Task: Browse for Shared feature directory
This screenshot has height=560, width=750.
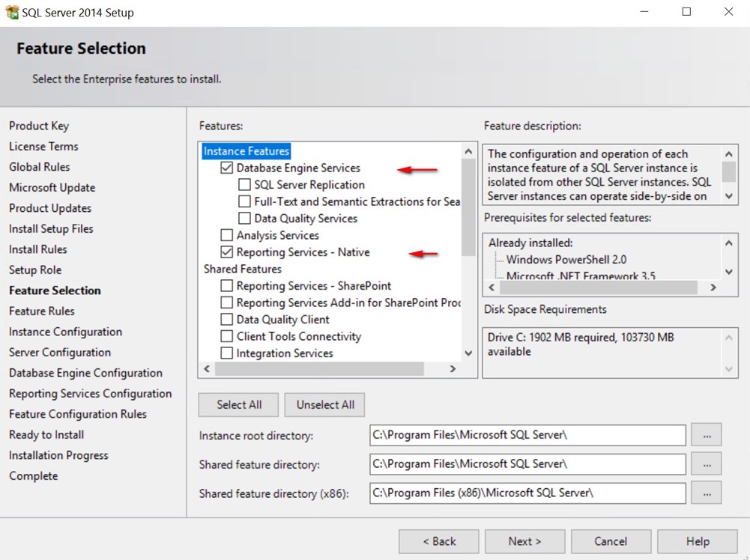Action: tap(707, 464)
